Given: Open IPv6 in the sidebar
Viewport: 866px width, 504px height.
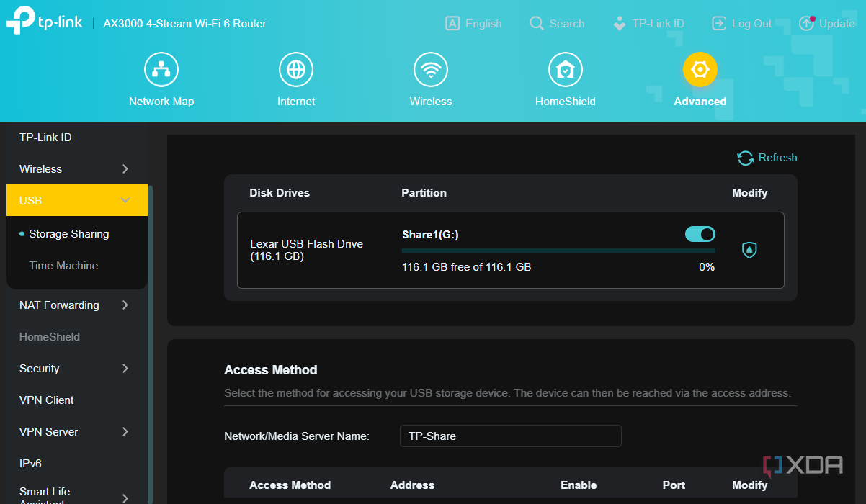Looking at the screenshot, I should (x=30, y=464).
